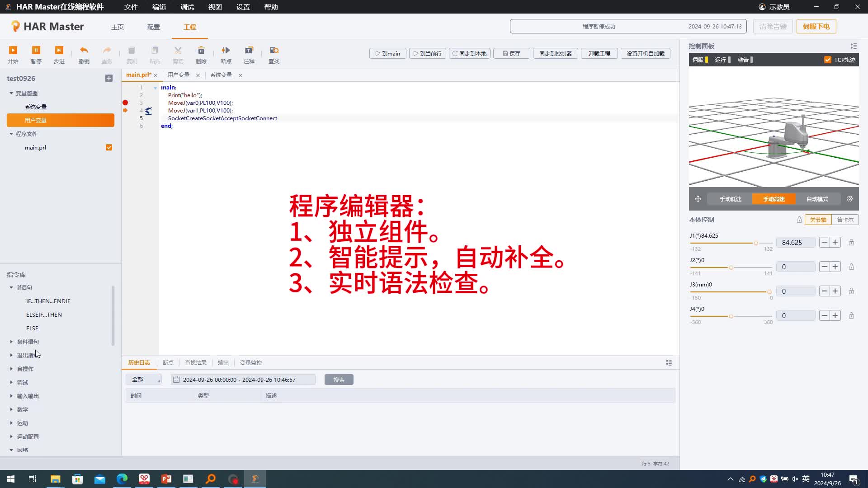Click the J2 angle slider

(x=731, y=267)
